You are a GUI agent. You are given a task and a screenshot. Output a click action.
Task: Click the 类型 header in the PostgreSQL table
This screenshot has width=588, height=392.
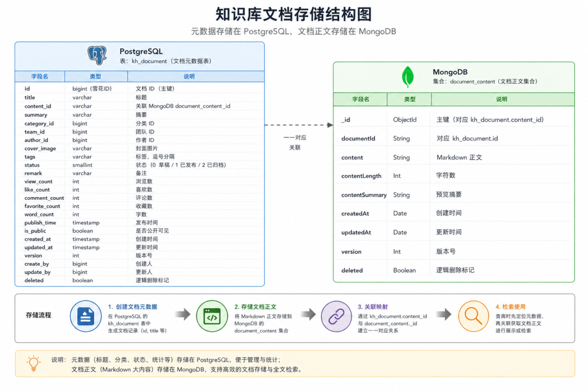pyautogui.click(x=96, y=77)
